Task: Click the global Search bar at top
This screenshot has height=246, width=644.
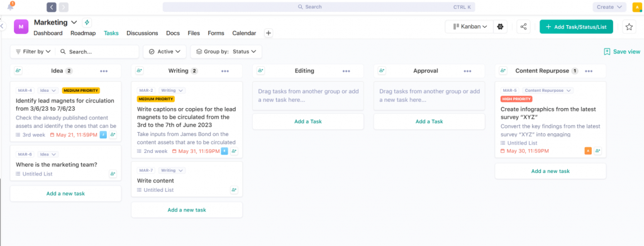Action: pyautogui.click(x=319, y=7)
